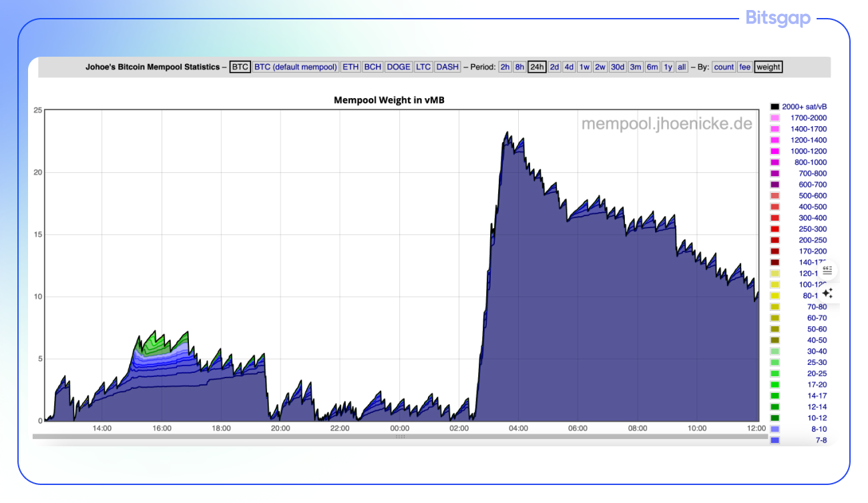Click the 20 value on y-axis
Viewport: 868px width, 503px height.
[38, 172]
